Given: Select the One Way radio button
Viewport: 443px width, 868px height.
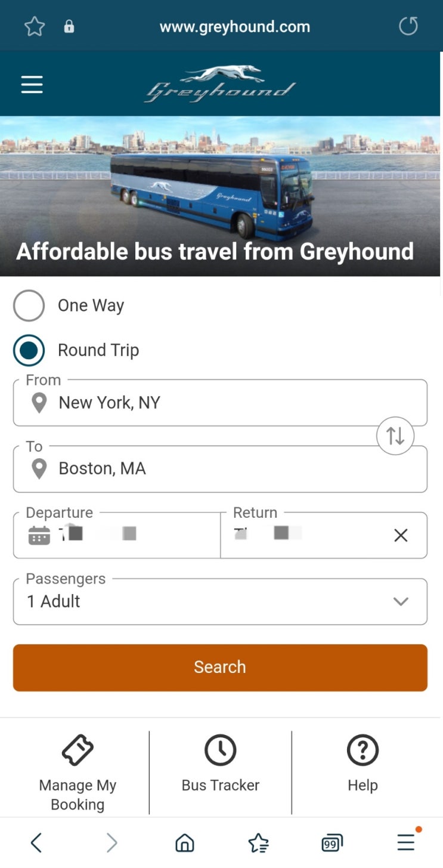Looking at the screenshot, I should tap(29, 305).
